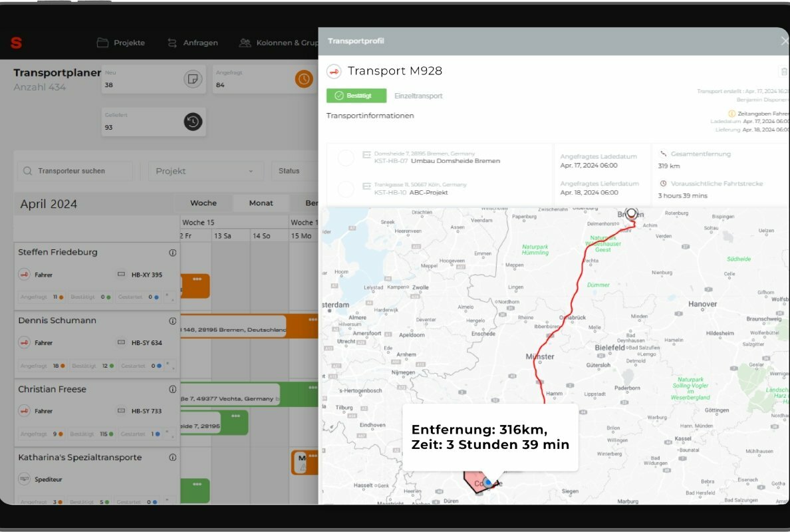
Task: Click license plate icon next to HB-XY 395
Action: [x=121, y=275]
